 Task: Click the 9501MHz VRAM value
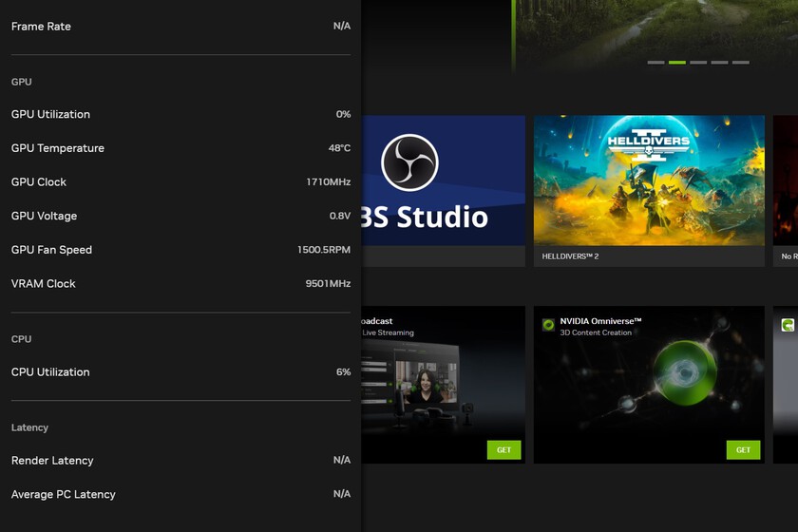328,283
